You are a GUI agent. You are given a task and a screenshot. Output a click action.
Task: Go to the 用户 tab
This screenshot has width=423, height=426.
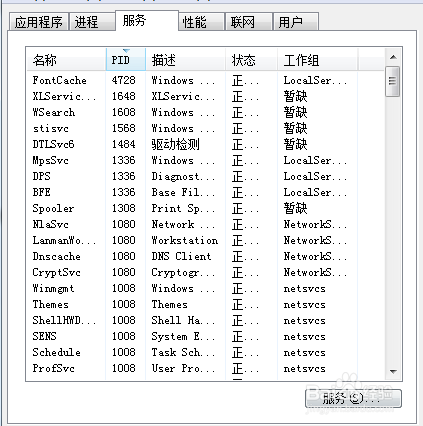pos(296,22)
